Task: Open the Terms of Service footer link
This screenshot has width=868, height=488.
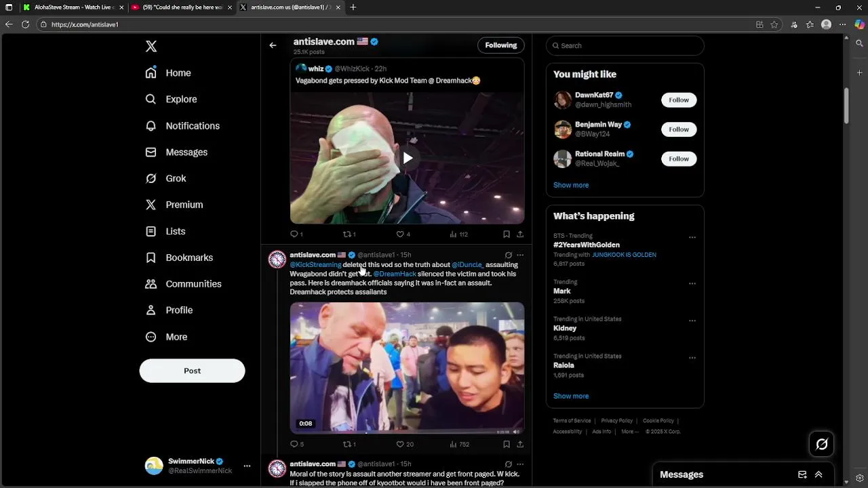Action: 572,421
